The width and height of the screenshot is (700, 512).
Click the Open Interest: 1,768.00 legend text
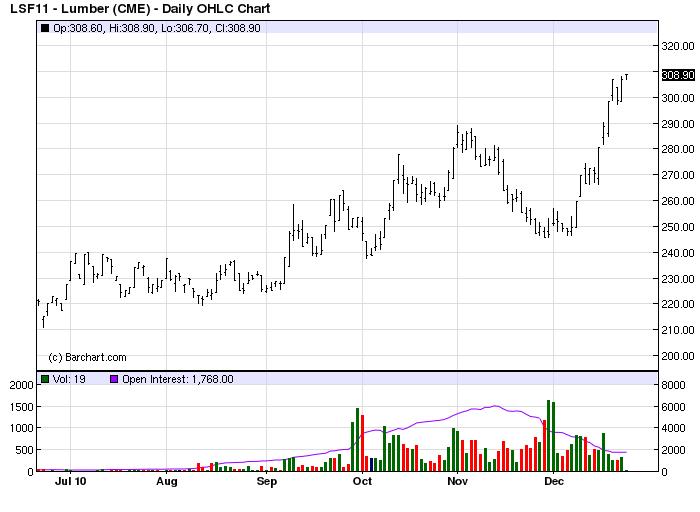178,379
